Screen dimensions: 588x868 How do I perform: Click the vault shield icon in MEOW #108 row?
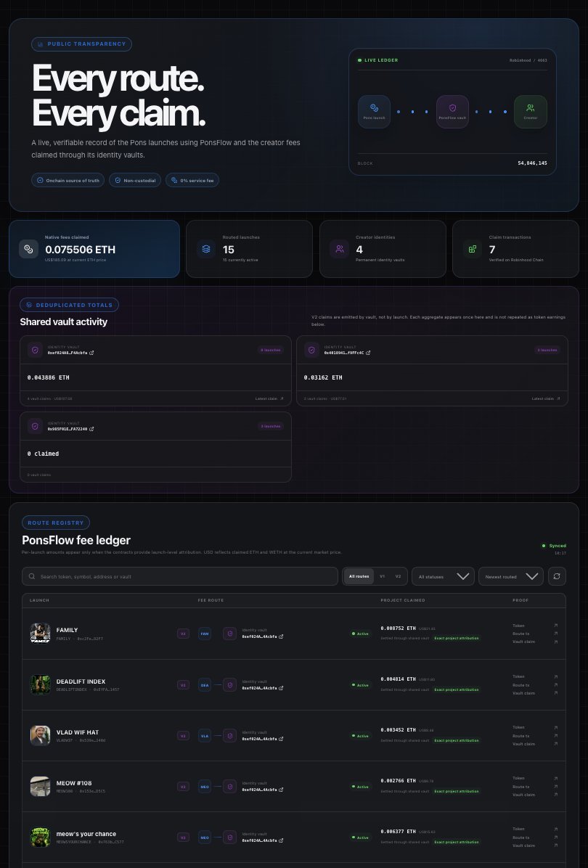230,787
